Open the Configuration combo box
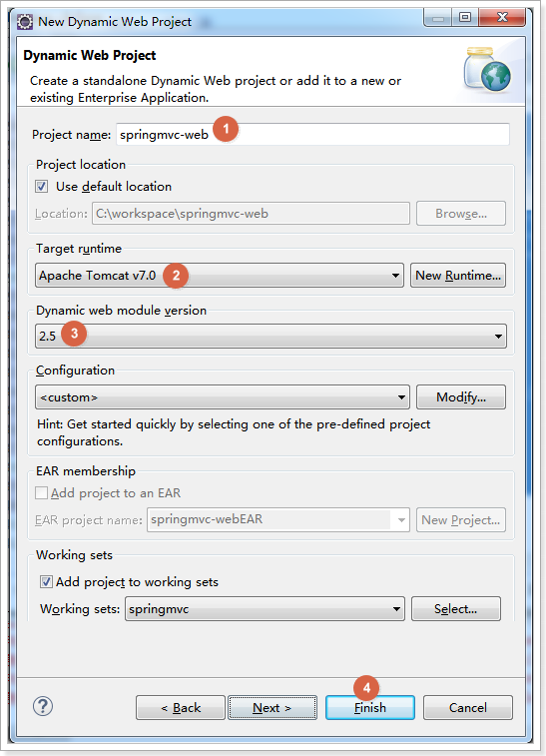 (x=223, y=397)
